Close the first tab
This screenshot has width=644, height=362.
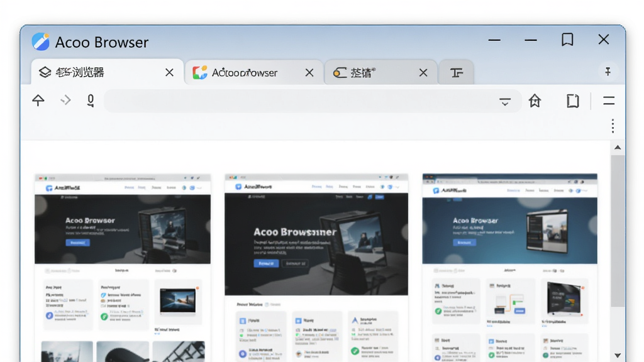coord(169,73)
